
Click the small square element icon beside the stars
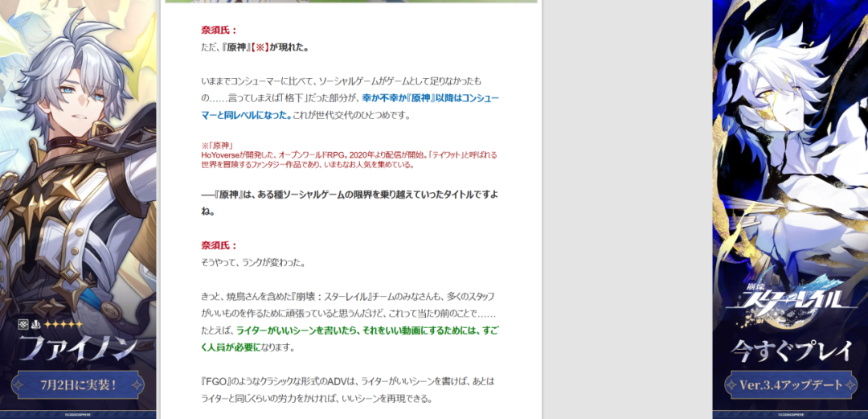point(23,324)
